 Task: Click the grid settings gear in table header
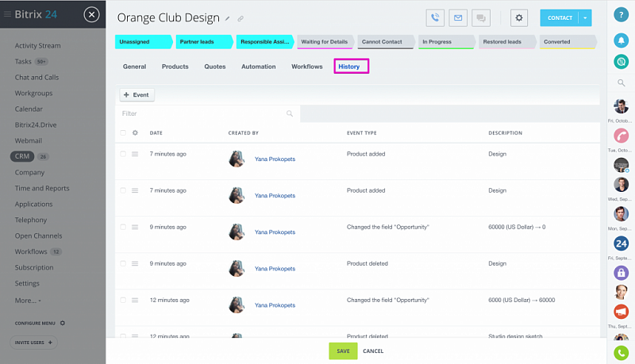[x=135, y=133]
